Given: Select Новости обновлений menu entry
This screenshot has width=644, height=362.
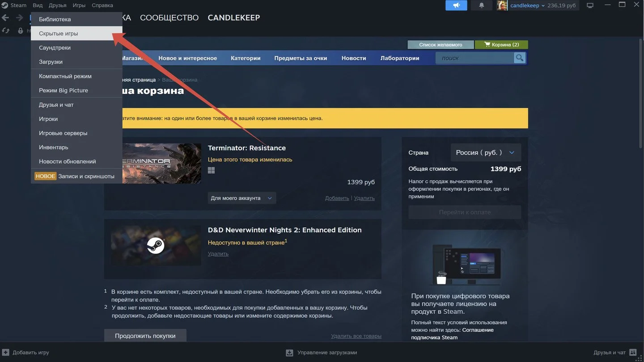Looking at the screenshot, I should click(76, 161).
